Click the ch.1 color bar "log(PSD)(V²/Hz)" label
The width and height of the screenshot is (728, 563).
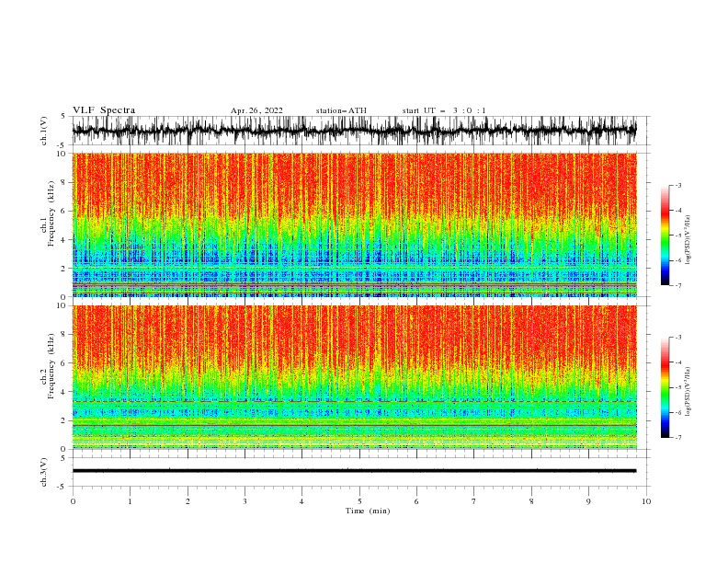688,240
